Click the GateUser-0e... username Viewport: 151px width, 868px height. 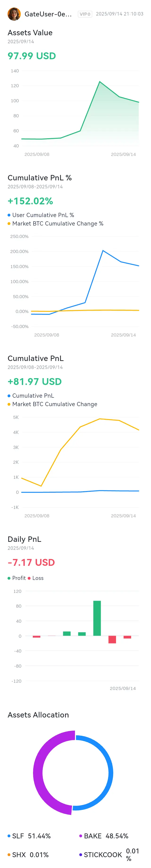point(48,14)
